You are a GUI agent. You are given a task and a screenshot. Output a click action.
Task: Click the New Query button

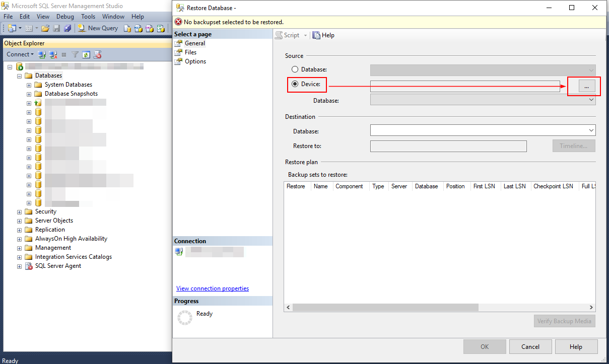coord(98,28)
